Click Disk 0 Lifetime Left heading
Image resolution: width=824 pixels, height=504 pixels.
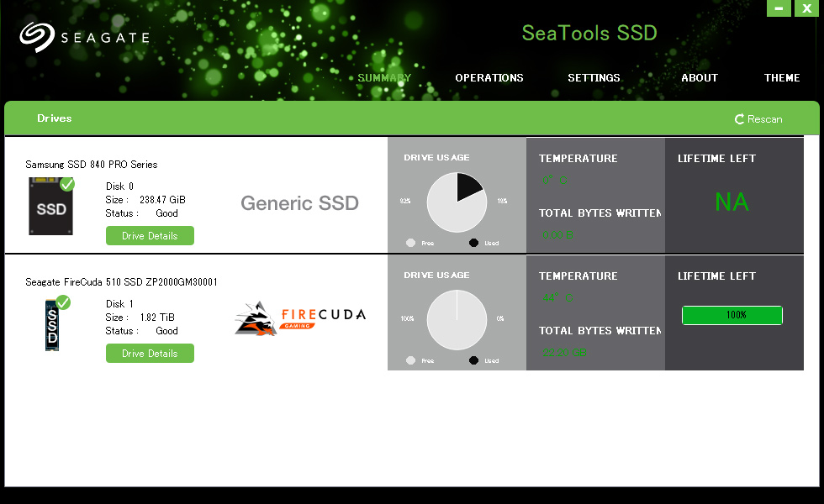click(x=716, y=158)
